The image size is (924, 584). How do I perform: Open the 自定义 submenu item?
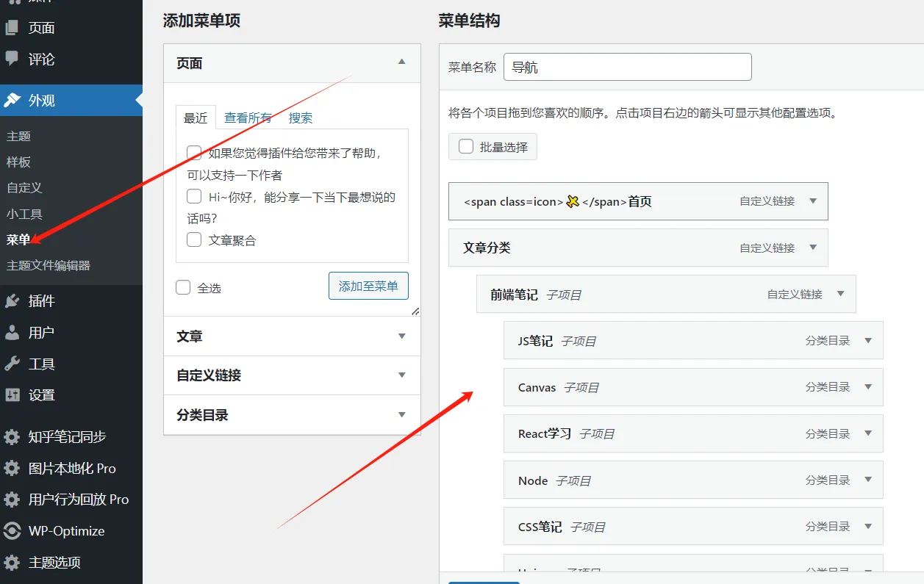coord(24,187)
